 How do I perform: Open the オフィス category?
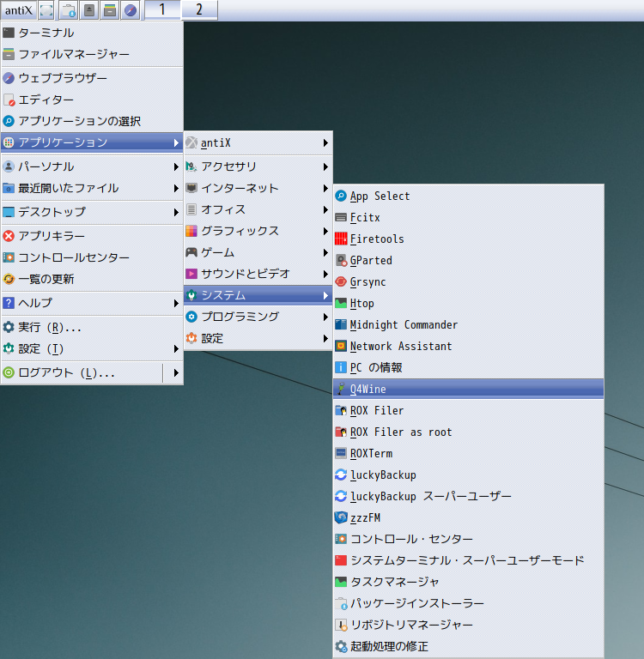point(258,209)
